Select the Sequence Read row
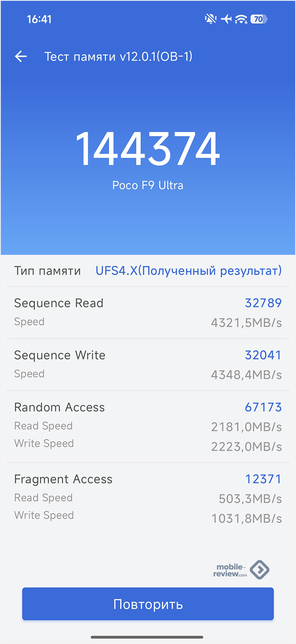Screen dimensions: 296x644 point(148,312)
